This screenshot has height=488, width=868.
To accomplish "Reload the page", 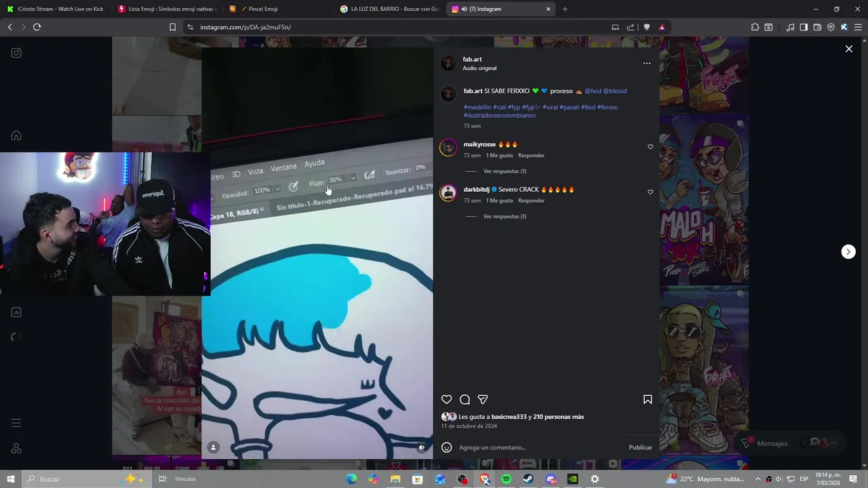I will coord(37,27).
